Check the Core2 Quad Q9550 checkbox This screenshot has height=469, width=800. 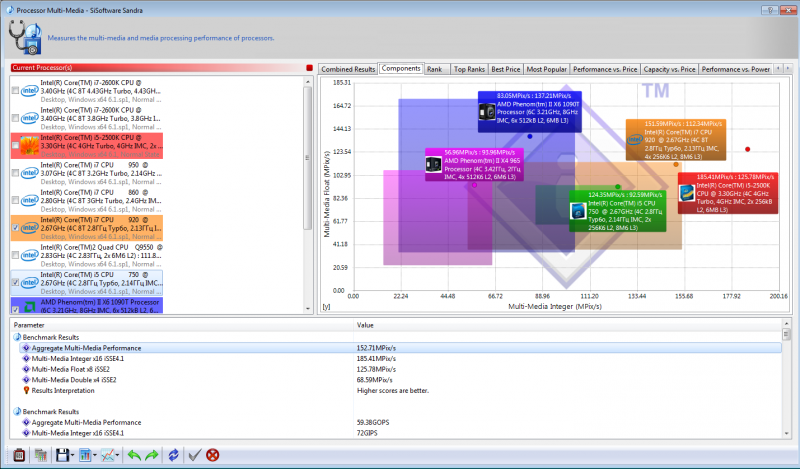point(15,255)
